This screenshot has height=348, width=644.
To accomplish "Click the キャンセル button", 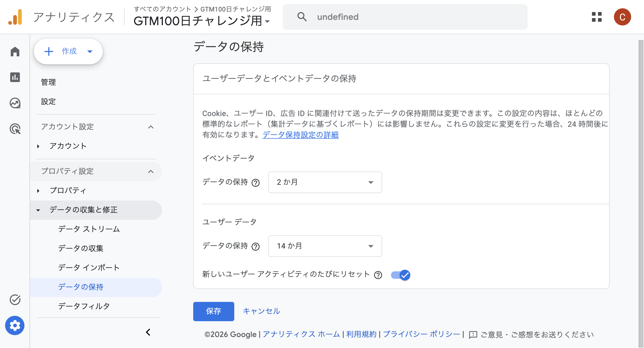I will tap(261, 311).
